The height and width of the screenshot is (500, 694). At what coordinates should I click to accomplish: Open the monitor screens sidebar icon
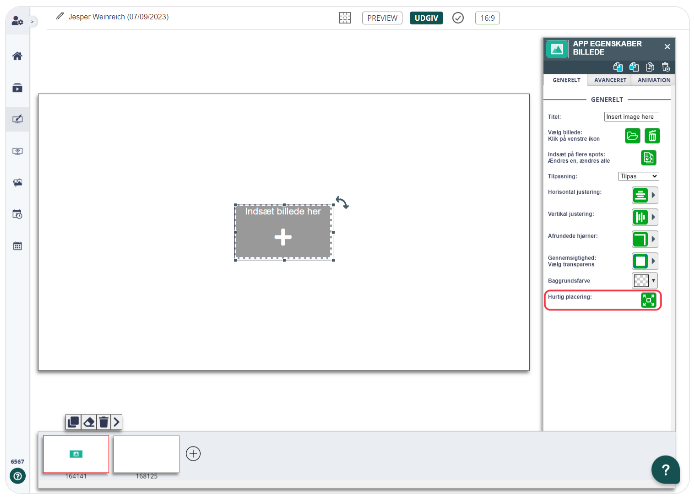click(17, 151)
